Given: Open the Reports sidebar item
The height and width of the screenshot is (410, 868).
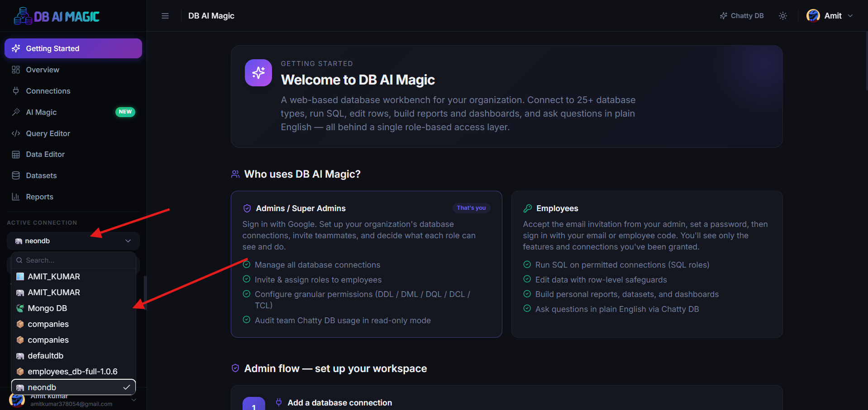Looking at the screenshot, I should point(73,197).
